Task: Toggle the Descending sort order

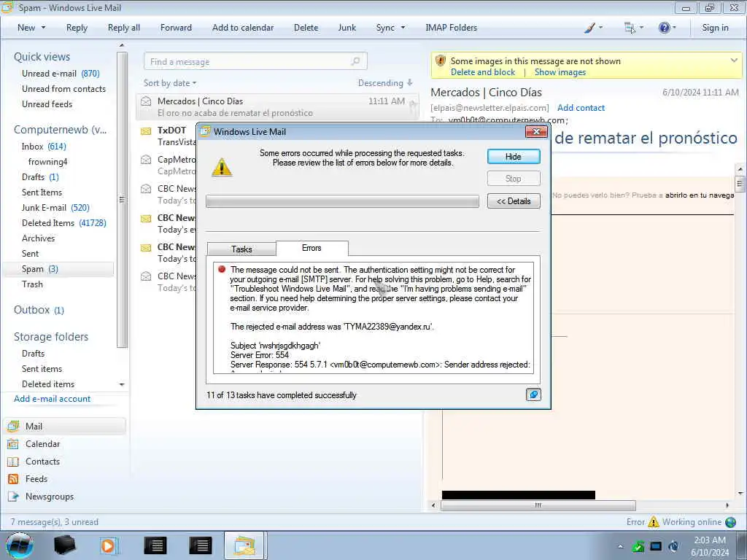Action: click(385, 83)
